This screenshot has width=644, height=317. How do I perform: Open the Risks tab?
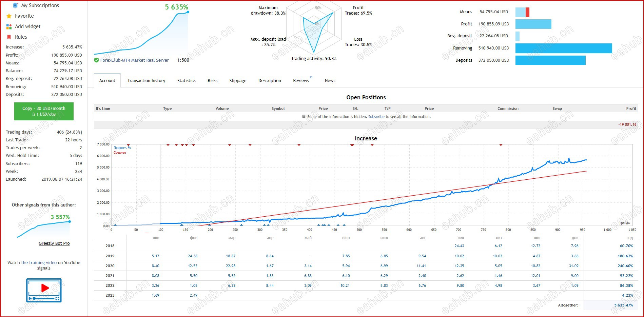pyautogui.click(x=212, y=80)
